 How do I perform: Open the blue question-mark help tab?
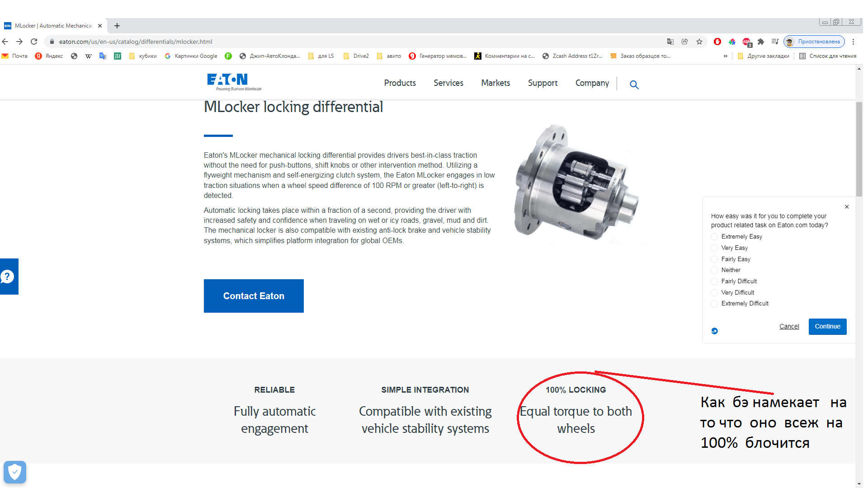tap(9, 277)
